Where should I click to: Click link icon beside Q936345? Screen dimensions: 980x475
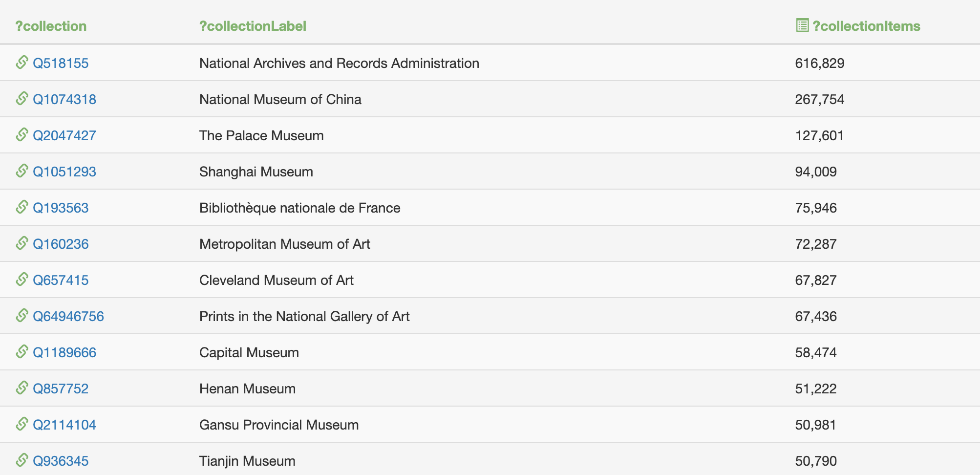click(x=22, y=460)
